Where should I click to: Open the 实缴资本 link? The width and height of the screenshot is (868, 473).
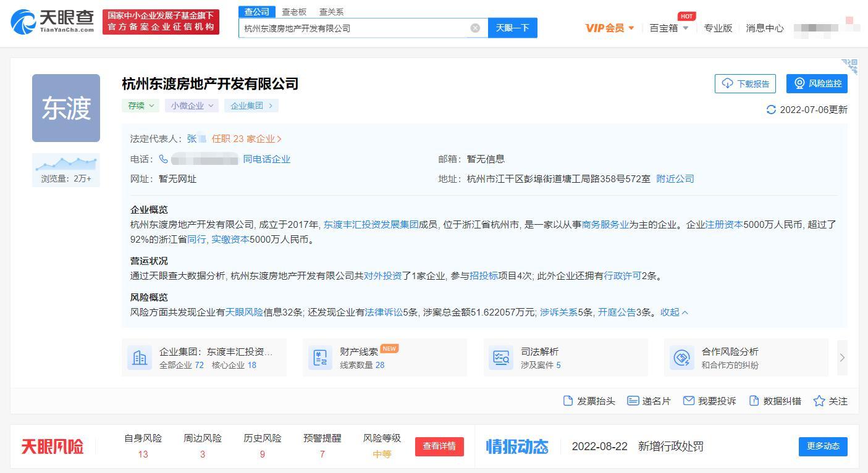click(230, 240)
